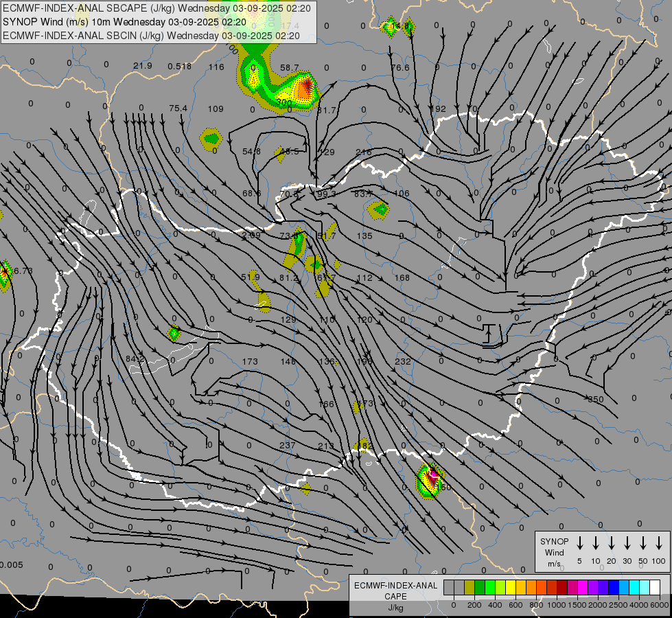Click the map value 54.8
Image resolution: width=672 pixels, height=618 pixels.
coord(252,151)
